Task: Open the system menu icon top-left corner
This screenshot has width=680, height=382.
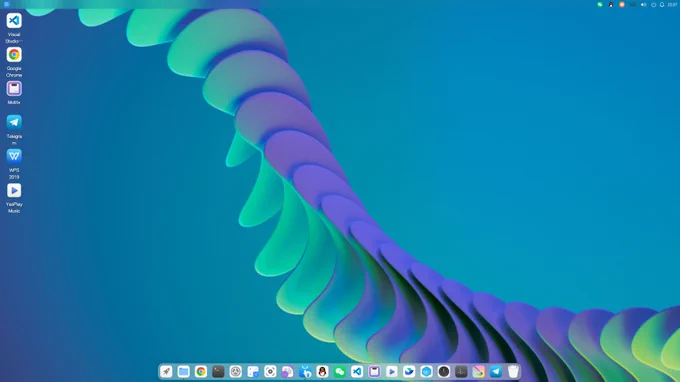Action: [7, 4]
